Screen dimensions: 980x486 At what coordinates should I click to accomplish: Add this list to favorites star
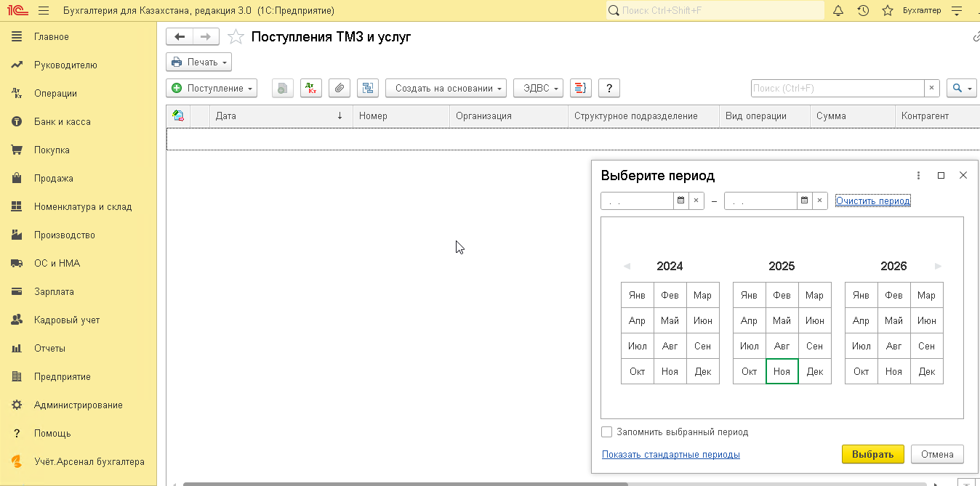[235, 37]
